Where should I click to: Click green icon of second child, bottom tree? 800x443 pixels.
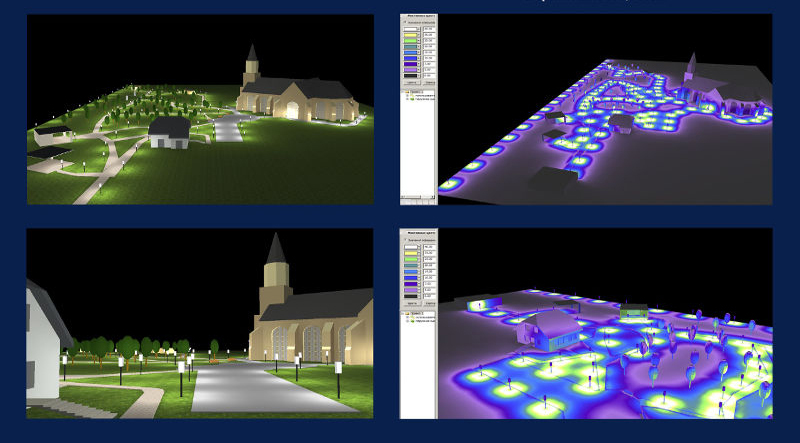tap(412, 321)
